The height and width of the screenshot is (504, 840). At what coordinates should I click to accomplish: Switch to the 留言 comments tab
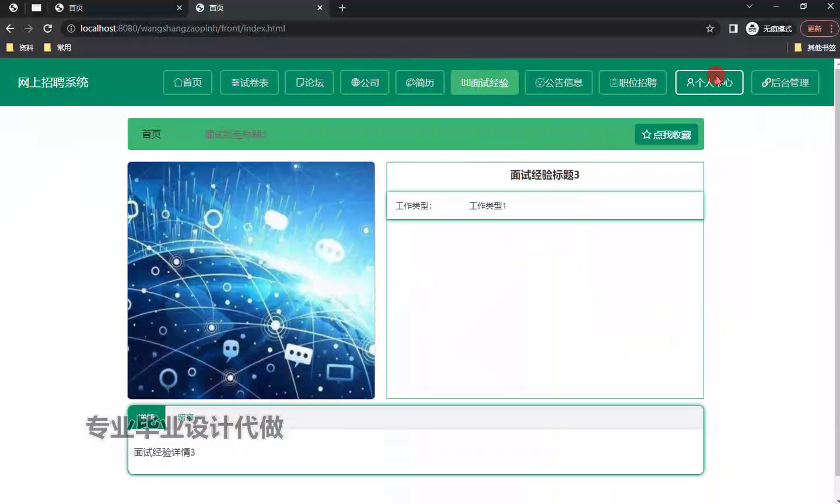pyautogui.click(x=185, y=417)
